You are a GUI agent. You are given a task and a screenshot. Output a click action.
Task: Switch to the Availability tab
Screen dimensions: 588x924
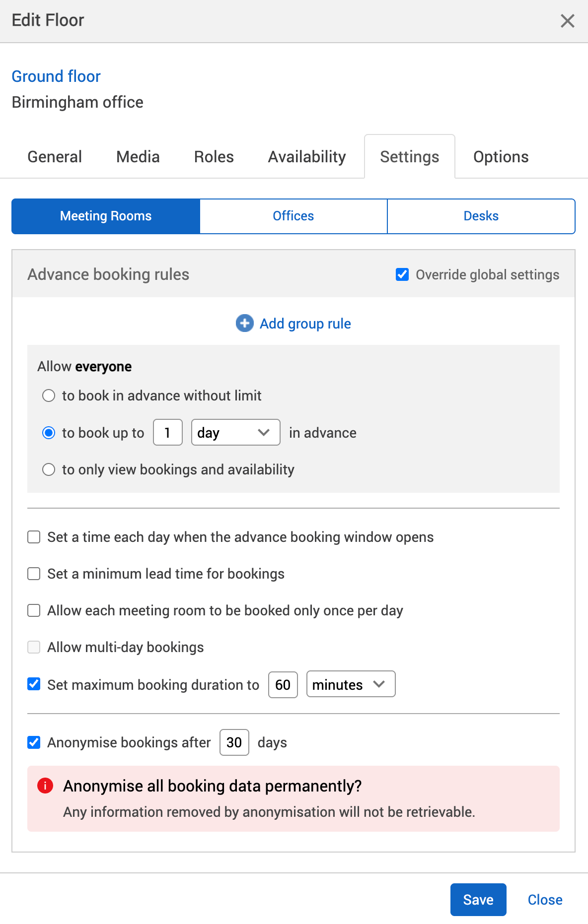307,157
